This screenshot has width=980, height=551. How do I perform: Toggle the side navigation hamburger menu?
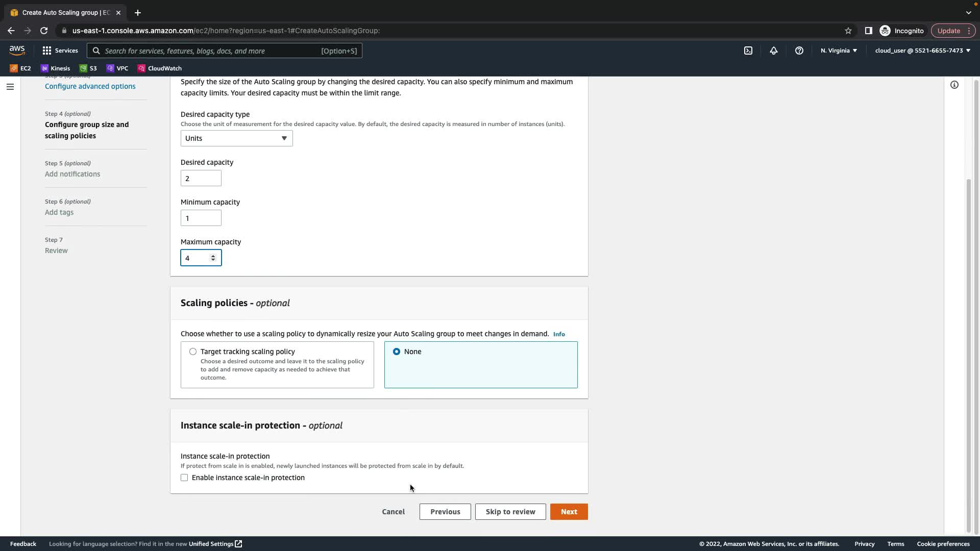(x=10, y=87)
